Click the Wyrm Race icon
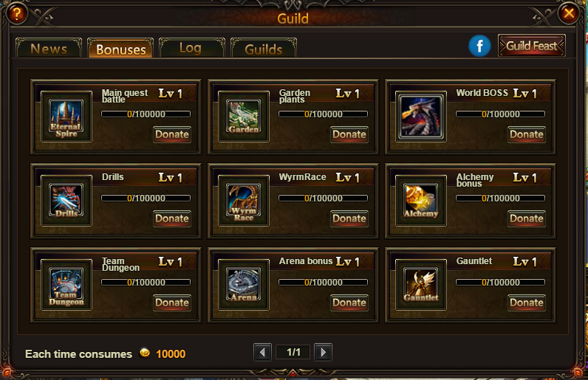588x380 pixels. click(x=244, y=201)
